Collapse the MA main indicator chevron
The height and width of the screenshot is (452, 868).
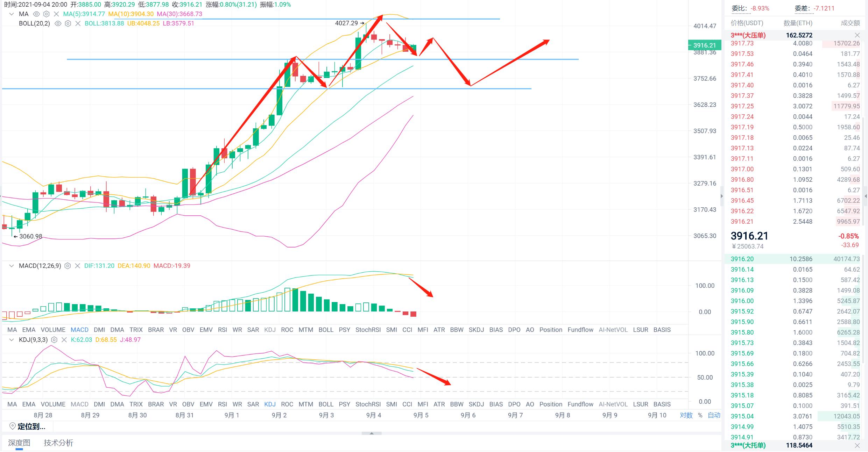12,14
